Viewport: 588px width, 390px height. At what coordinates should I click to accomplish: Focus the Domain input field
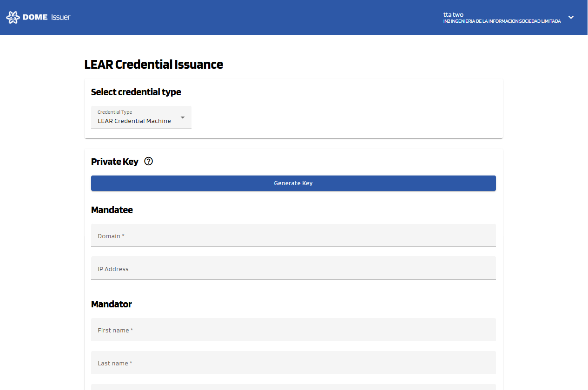click(293, 236)
